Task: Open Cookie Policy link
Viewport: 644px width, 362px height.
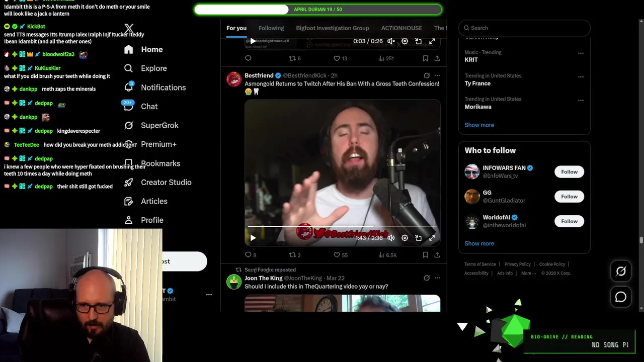Action: tap(552, 264)
